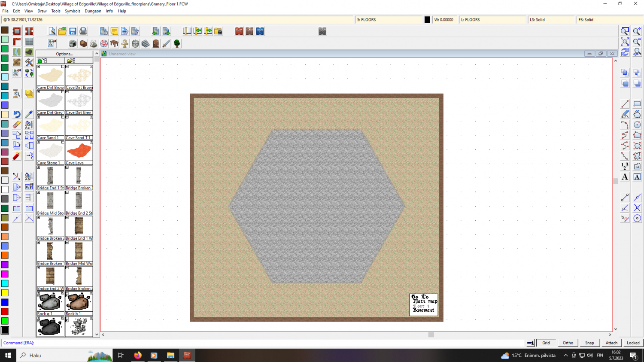The height and width of the screenshot is (362, 644).
Task: Open the L: FLOORS layer selector
Action: (x=493, y=20)
